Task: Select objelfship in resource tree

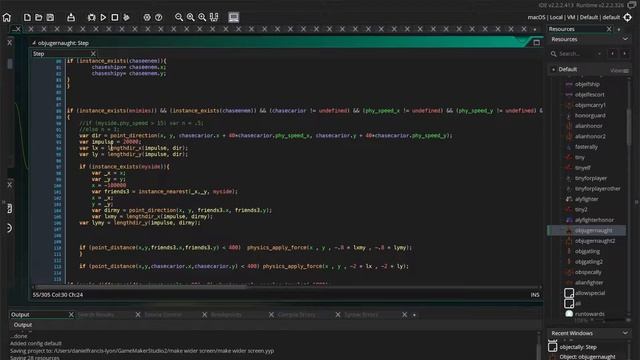Action: click(x=587, y=84)
